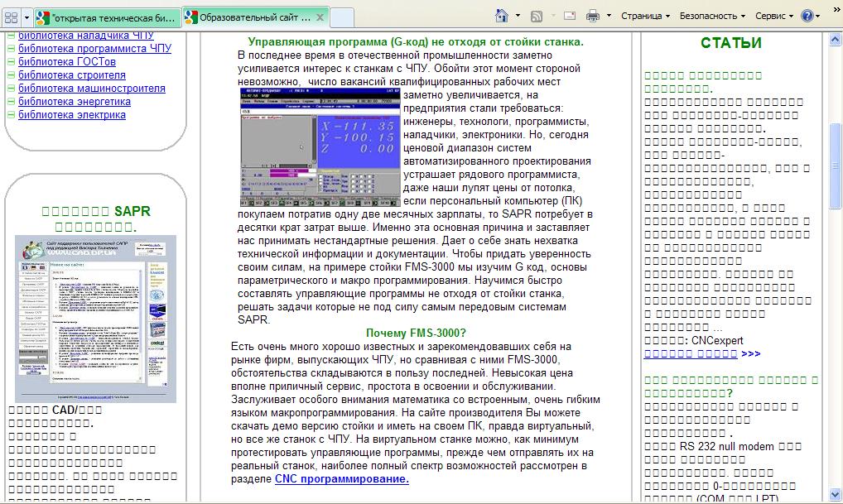Screen dimensions: 843x504
Task: Click the bullet icon beside 'библиотека электрика'
Action: pos(12,114)
